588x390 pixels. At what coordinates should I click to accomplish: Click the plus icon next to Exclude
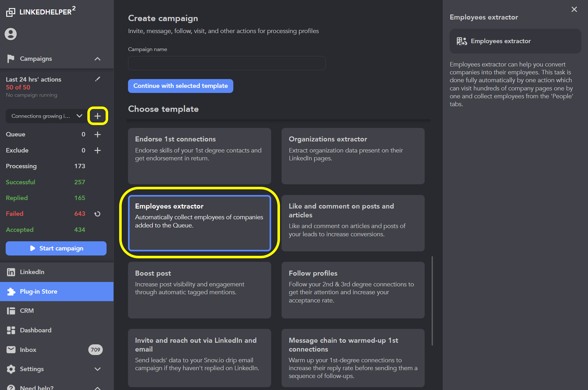point(97,150)
